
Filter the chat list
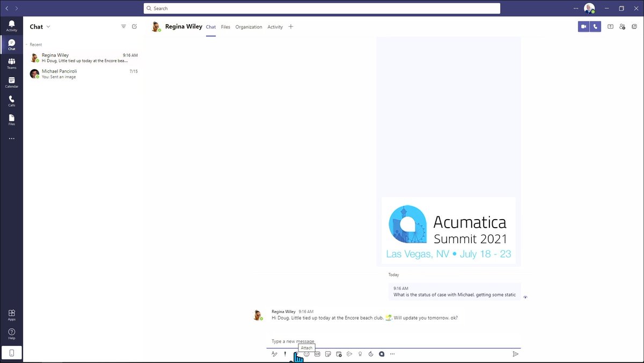[x=123, y=26]
